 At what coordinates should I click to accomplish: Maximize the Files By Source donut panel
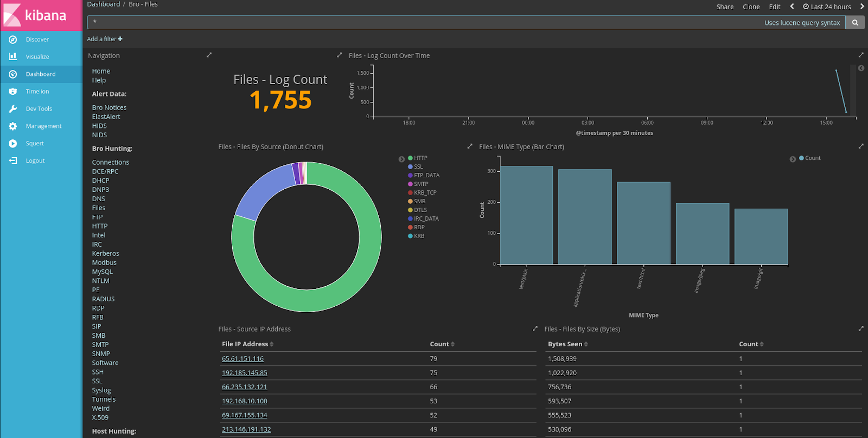pyautogui.click(x=470, y=146)
